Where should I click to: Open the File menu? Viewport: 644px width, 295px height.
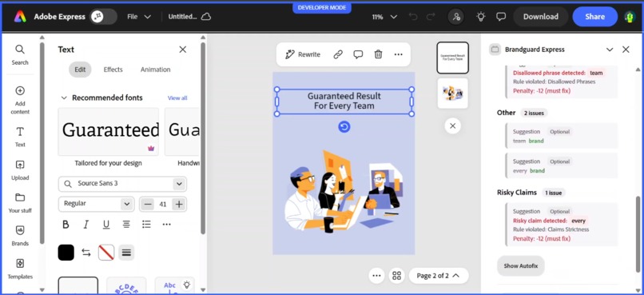pos(139,17)
